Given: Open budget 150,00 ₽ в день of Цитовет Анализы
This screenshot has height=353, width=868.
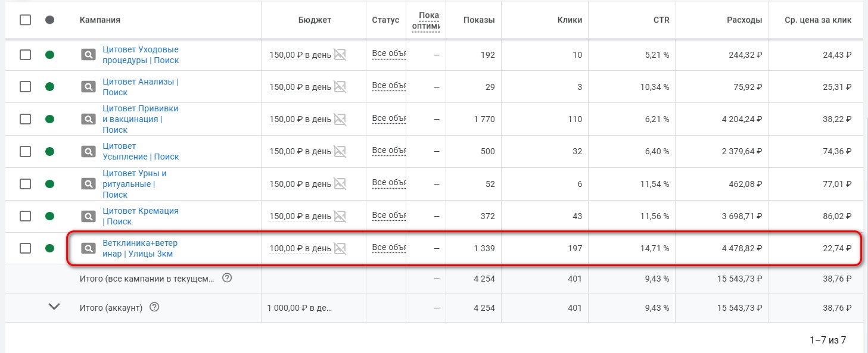Looking at the screenshot, I should pos(300,87).
